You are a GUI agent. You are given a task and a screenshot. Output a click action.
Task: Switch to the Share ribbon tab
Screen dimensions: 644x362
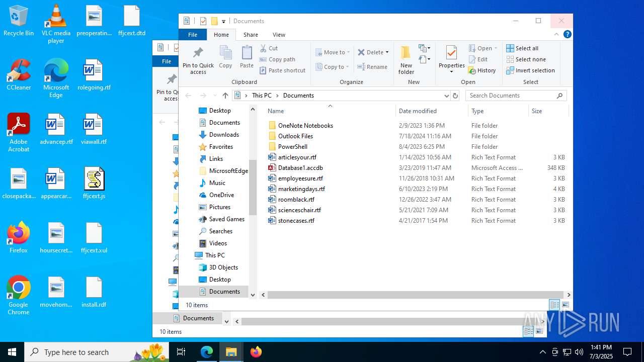[x=251, y=35]
